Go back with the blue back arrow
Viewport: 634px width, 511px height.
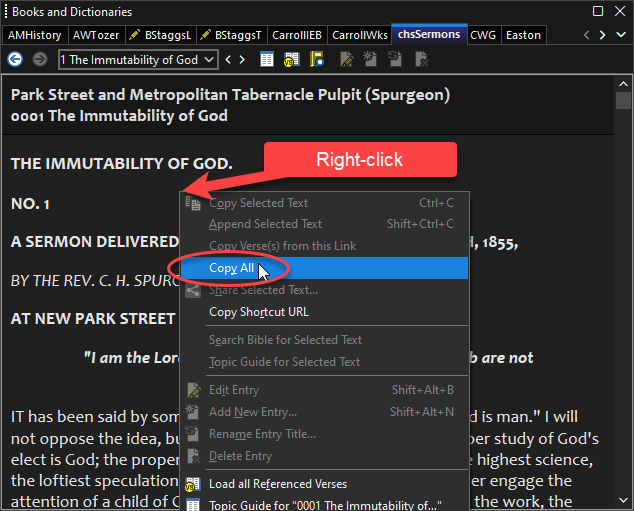(x=15, y=59)
